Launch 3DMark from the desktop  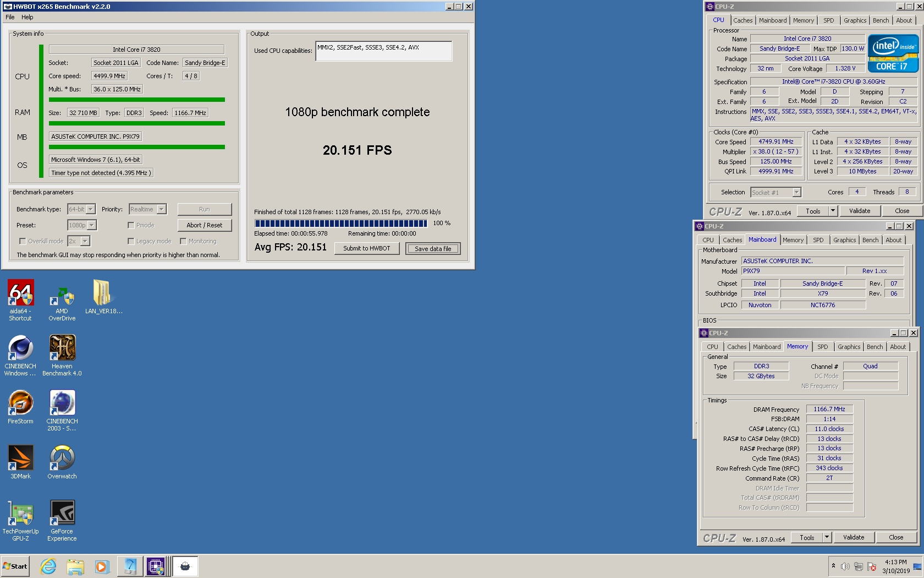[20, 462]
